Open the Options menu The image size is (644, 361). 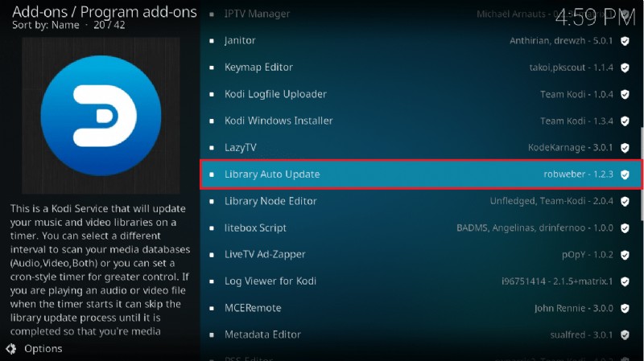pos(35,349)
